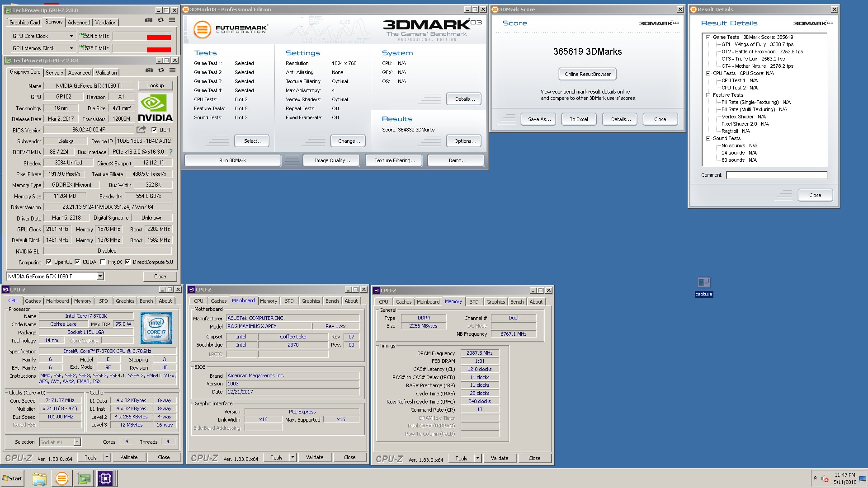Open File Explorer from the taskbar
868x488 pixels.
pyautogui.click(x=39, y=479)
